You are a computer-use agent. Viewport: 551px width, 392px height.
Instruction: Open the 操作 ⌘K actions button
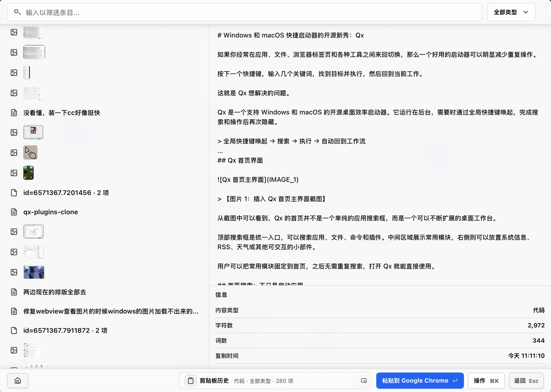(x=486, y=381)
